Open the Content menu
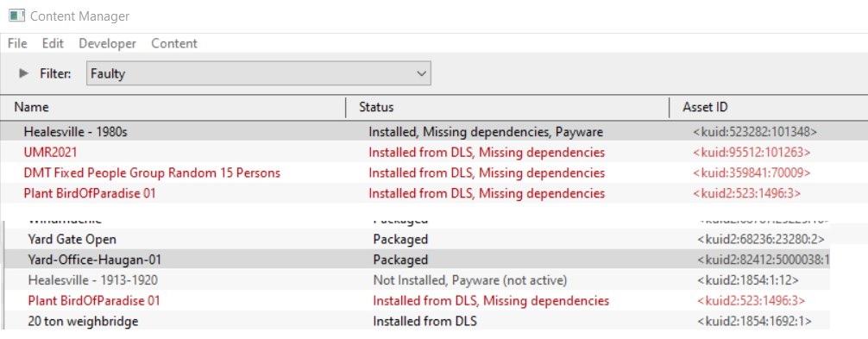 click(x=174, y=43)
